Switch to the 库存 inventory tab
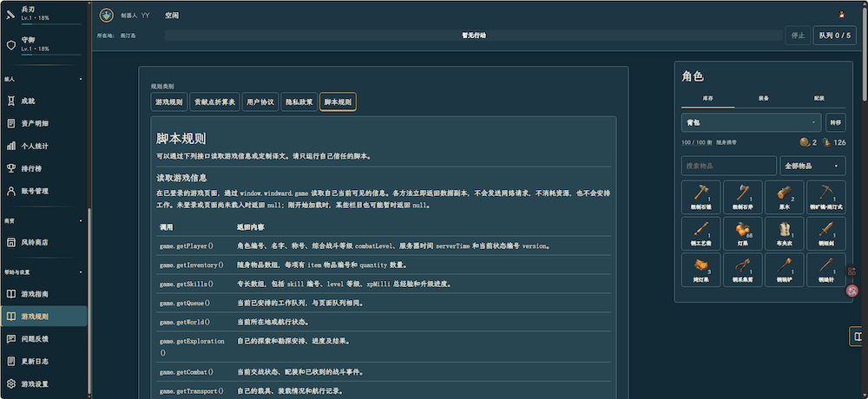 [x=708, y=99]
